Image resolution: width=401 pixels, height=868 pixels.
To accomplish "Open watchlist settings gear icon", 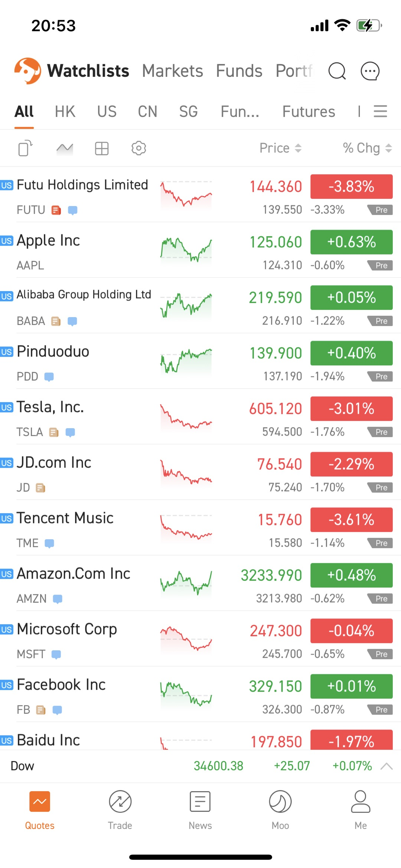I will (x=138, y=148).
